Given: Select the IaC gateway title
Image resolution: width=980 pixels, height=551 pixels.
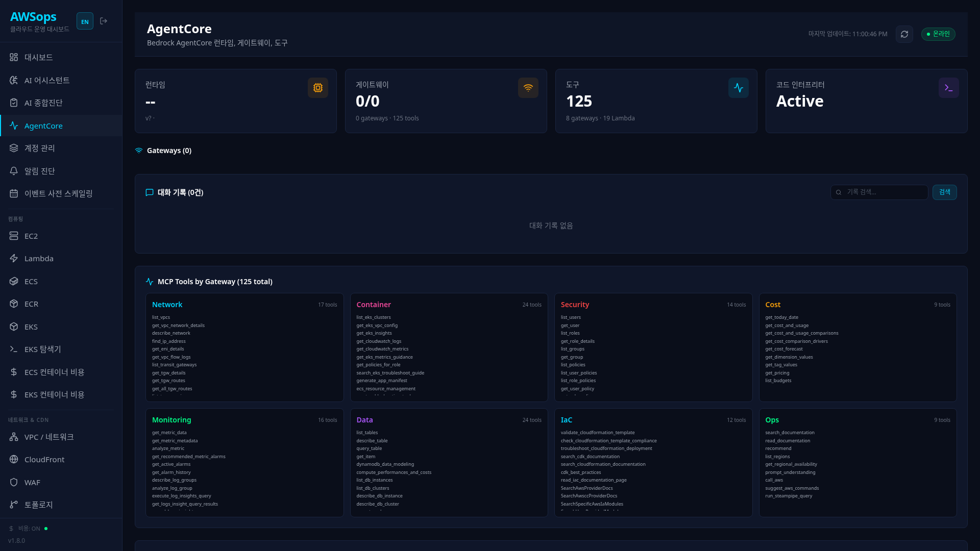Looking at the screenshot, I should [567, 420].
